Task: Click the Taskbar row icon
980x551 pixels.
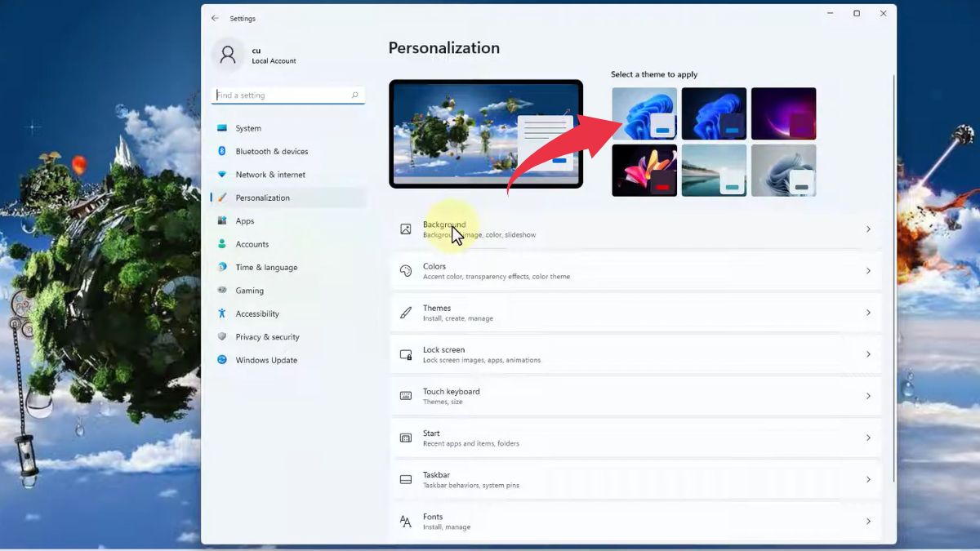Action: tap(406, 480)
